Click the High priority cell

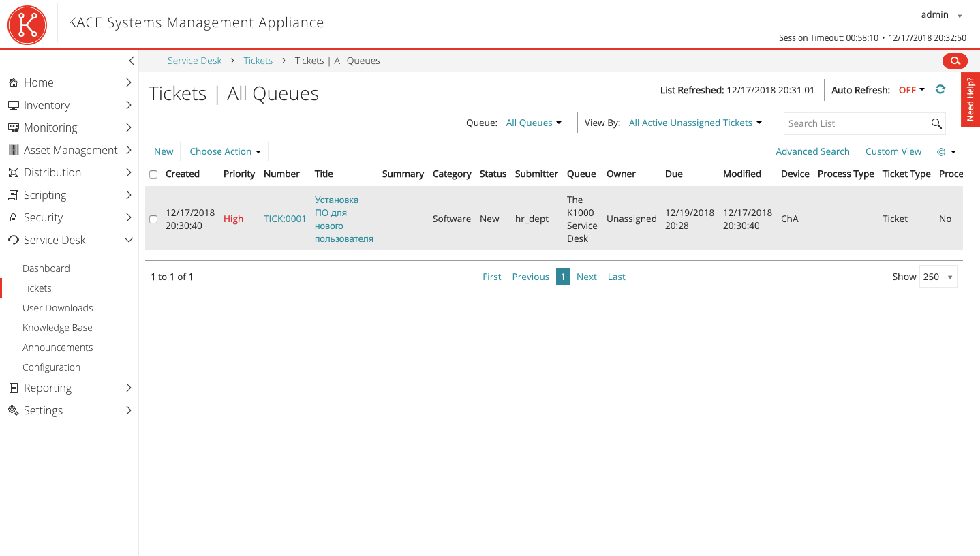point(233,219)
